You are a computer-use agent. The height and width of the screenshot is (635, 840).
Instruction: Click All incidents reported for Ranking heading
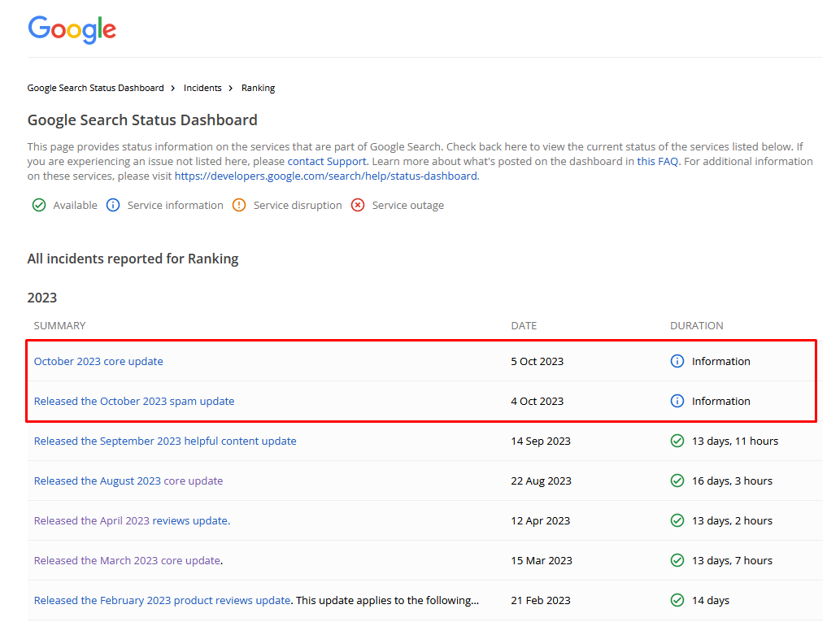133,259
